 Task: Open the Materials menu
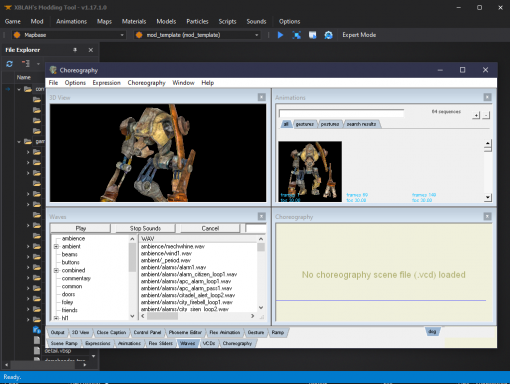tap(134, 21)
